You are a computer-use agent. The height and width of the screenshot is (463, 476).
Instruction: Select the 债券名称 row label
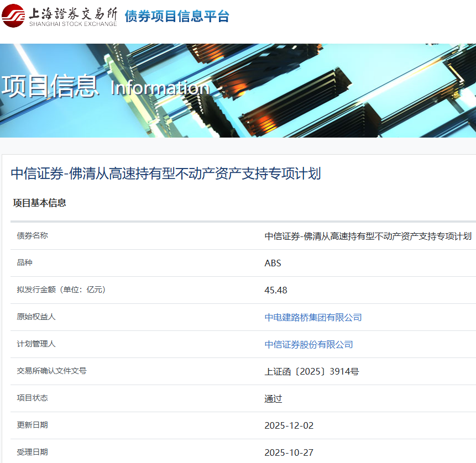pos(32,236)
